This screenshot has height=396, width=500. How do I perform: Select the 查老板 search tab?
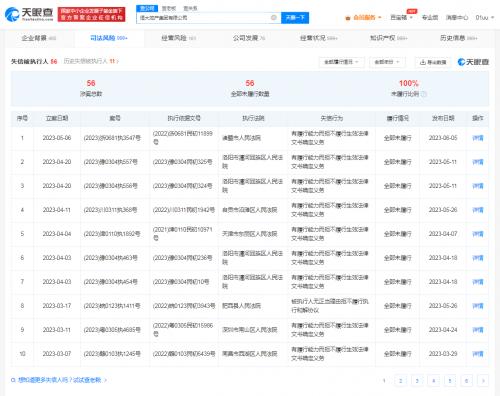point(169,8)
